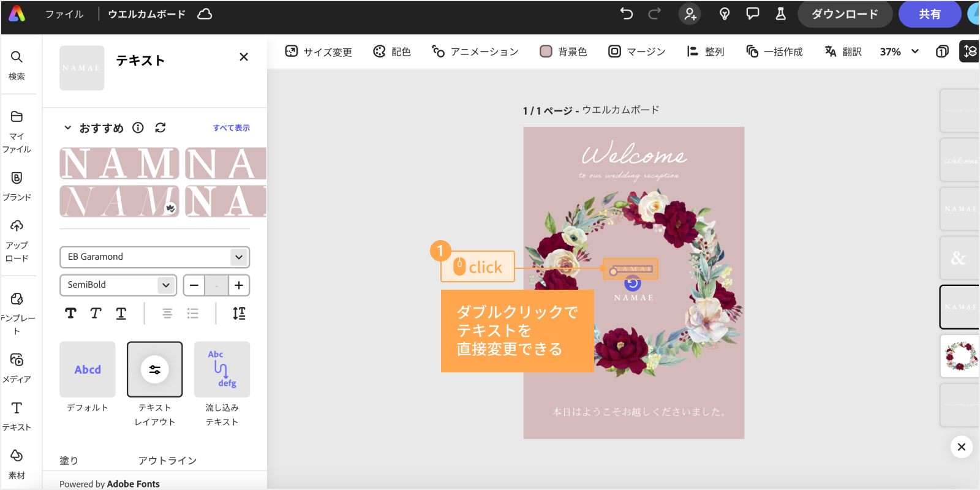Select the italic premium font suggestion
This screenshot has width=980, height=490.
click(x=119, y=202)
